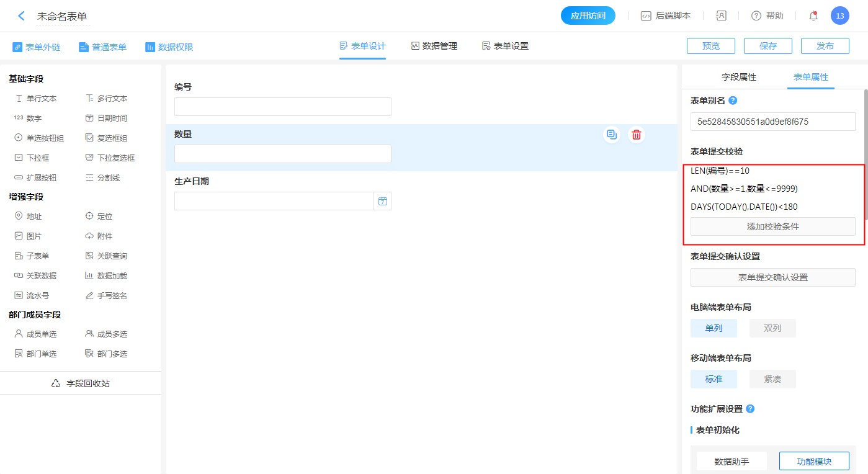
Task: Open the calendar picker for 生产日期
Action: (x=382, y=201)
